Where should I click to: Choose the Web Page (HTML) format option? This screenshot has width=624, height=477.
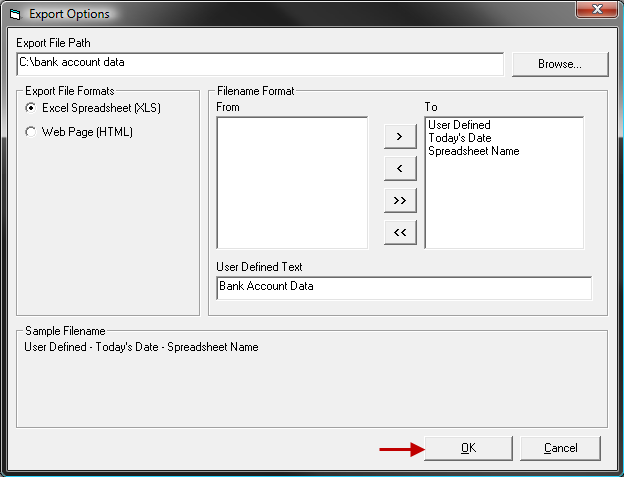click(31, 132)
